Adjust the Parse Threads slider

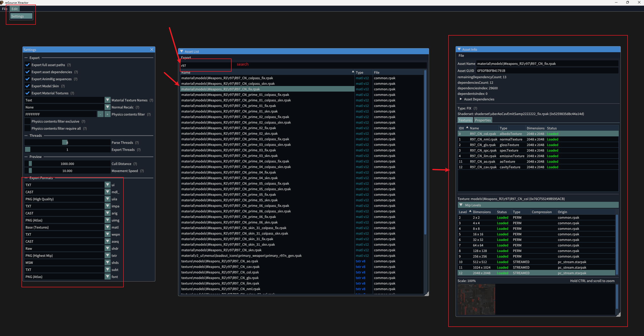(x=65, y=143)
